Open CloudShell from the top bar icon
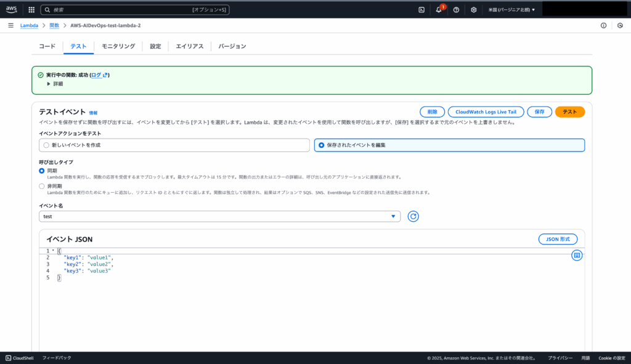 point(421,10)
